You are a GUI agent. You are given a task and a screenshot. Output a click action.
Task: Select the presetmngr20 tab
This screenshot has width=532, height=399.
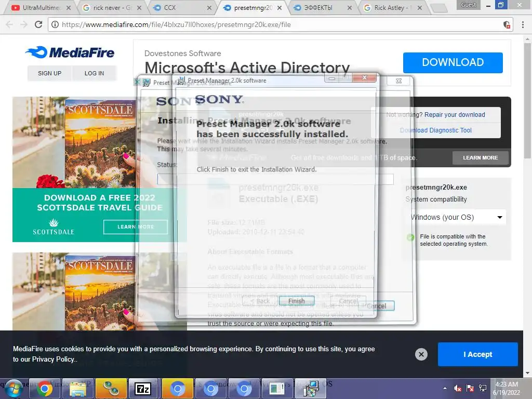(x=251, y=7)
